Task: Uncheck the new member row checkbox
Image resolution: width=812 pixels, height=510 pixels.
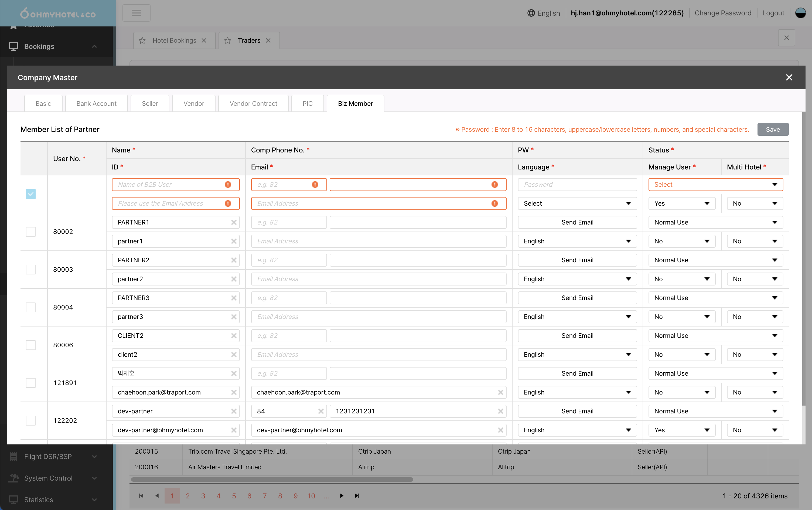Action: (31, 194)
